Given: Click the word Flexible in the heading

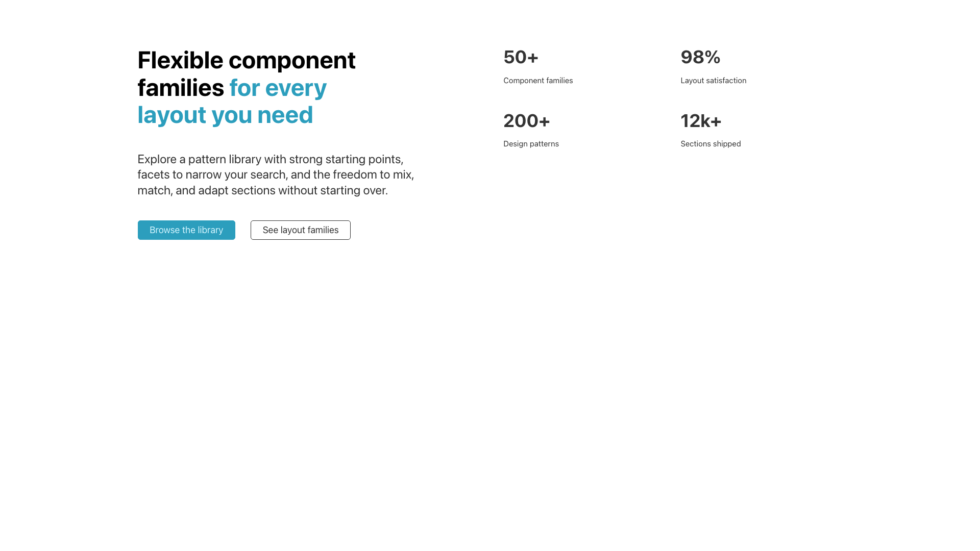Looking at the screenshot, I should click(x=180, y=60).
